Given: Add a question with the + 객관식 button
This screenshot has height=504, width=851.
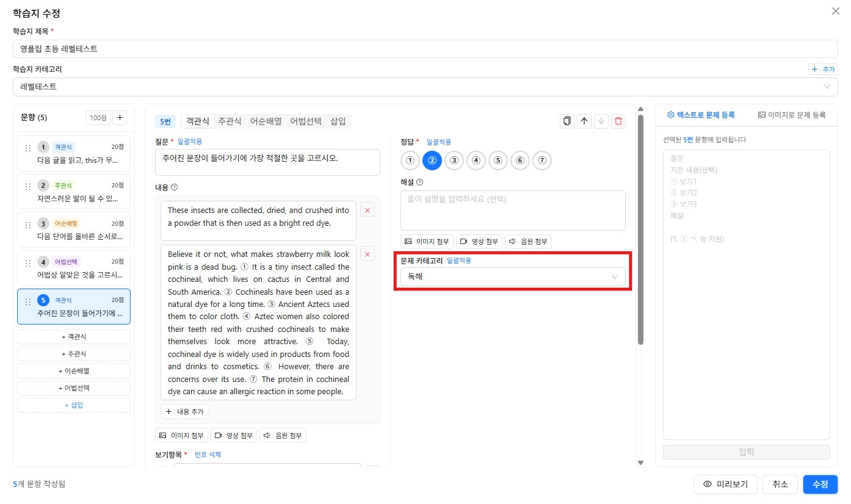Looking at the screenshot, I should 74,337.
